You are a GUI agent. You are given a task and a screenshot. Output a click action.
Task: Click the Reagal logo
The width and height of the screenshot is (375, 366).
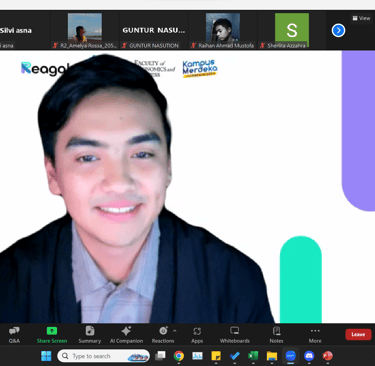[x=45, y=68]
